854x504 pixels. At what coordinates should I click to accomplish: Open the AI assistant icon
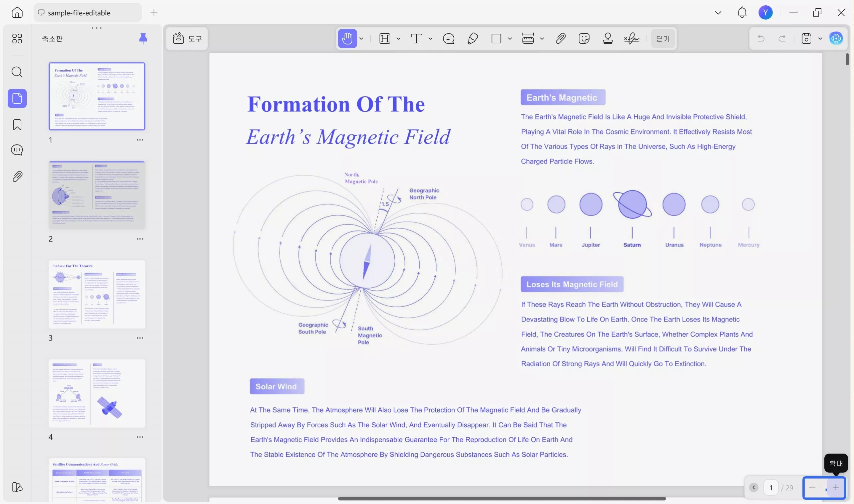coord(836,38)
